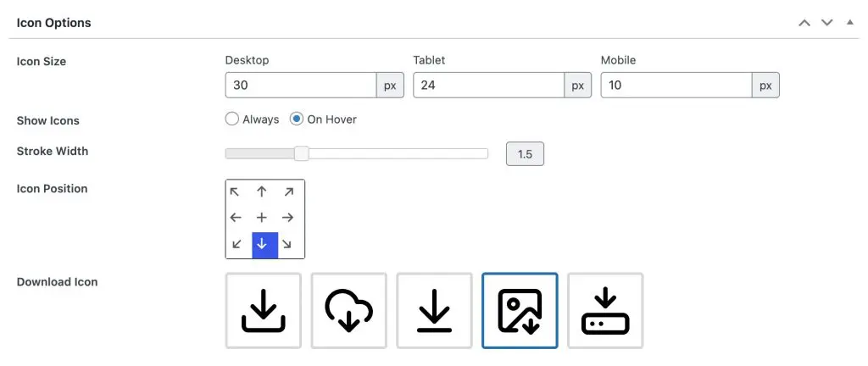Screen dimensions: 868x366
Task: Select the Always radio button
Action: click(x=232, y=119)
